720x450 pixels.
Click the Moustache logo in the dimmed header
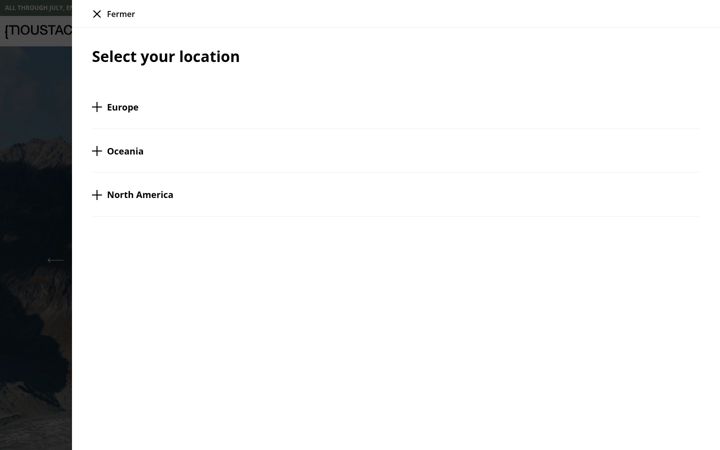coord(38,31)
